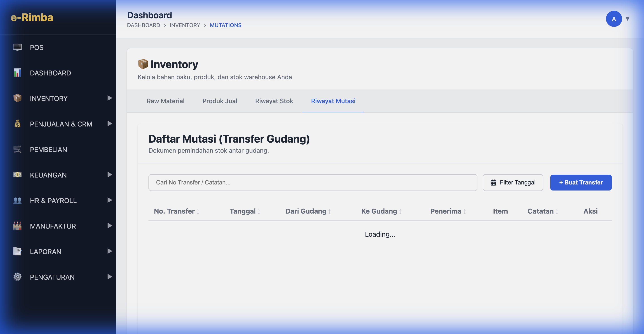
Task: Expand the Inventory sidebar submenu arrow
Action: pos(110,98)
